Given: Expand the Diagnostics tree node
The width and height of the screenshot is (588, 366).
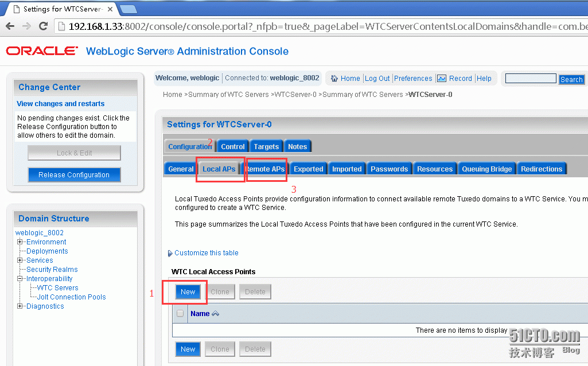Looking at the screenshot, I should point(20,306).
